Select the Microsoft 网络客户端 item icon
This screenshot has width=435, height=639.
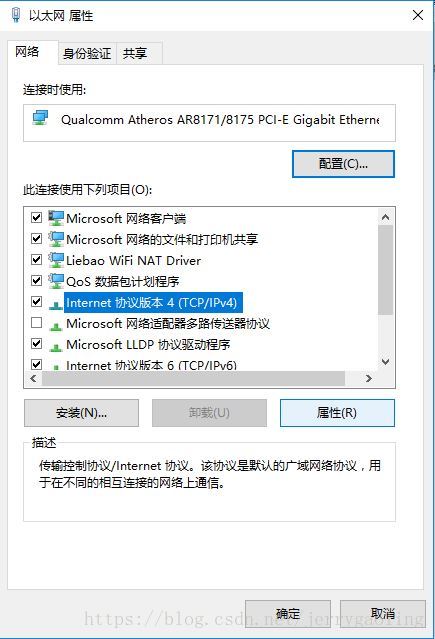56,218
